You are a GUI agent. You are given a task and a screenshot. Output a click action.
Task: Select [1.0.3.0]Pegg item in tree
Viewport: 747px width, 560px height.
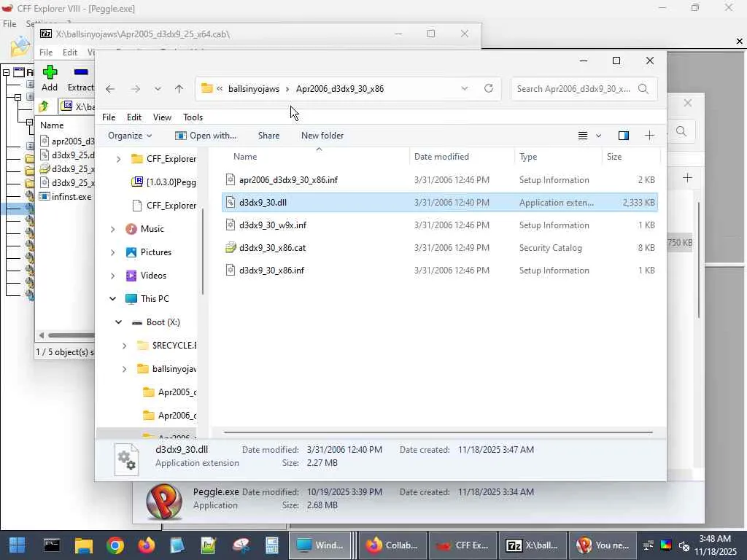(166, 182)
